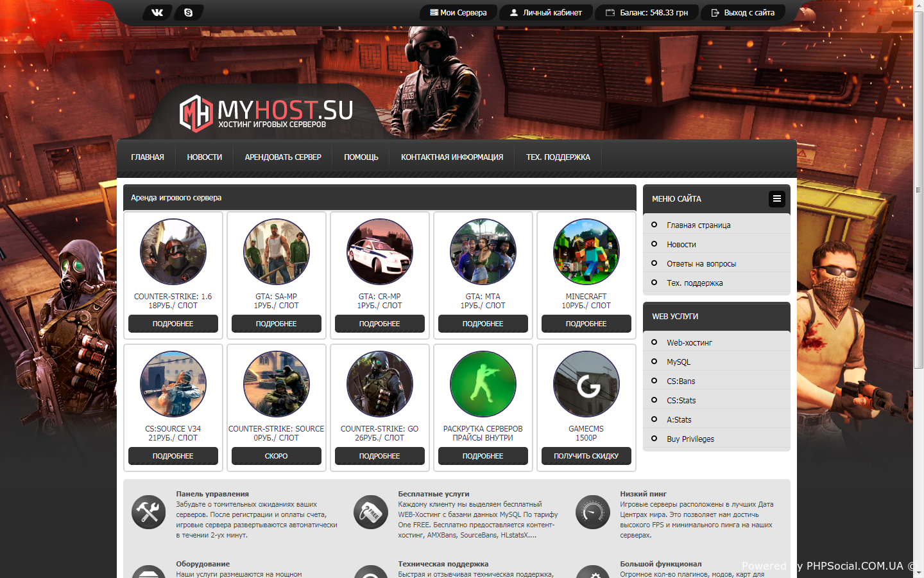The image size is (924, 578).
Task: Click the Counter-Strike 1.6 round image
Action: click(173, 252)
